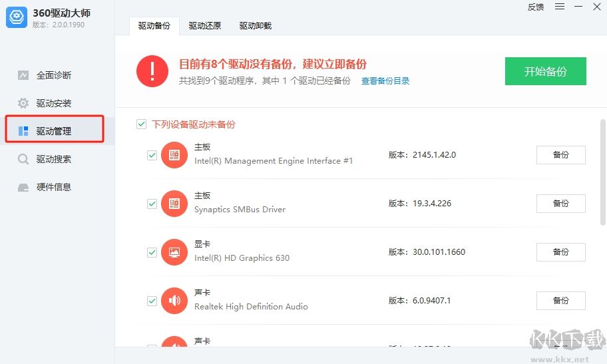Click the 360驱动大师 logo icon
The width and height of the screenshot is (607, 364).
coord(17,17)
